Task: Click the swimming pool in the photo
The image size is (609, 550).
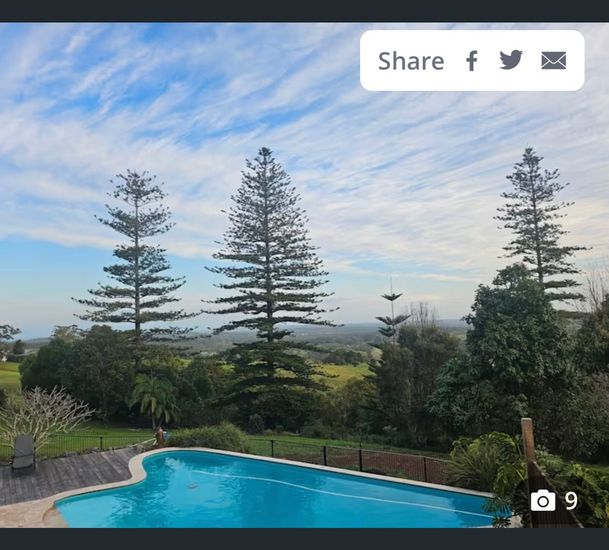Action: (x=272, y=491)
